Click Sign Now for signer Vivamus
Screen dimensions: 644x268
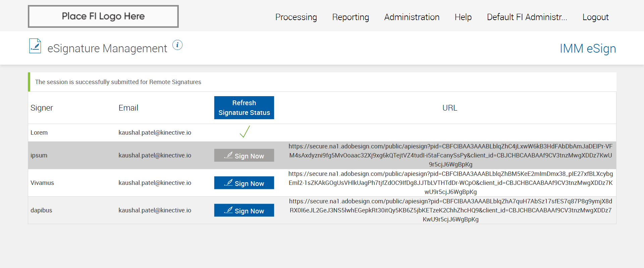click(x=244, y=183)
